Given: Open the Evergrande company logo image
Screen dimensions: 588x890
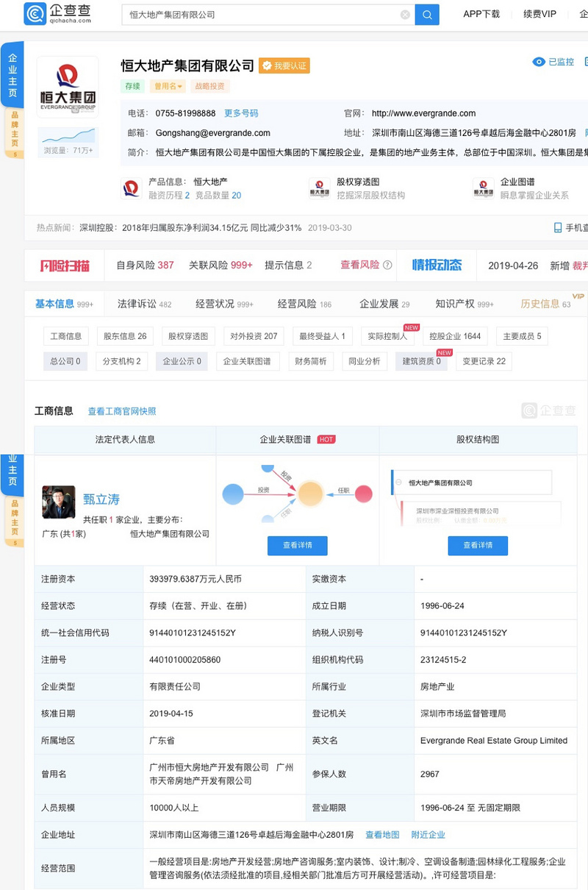Looking at the screenshot, I should tap(68, 87).
